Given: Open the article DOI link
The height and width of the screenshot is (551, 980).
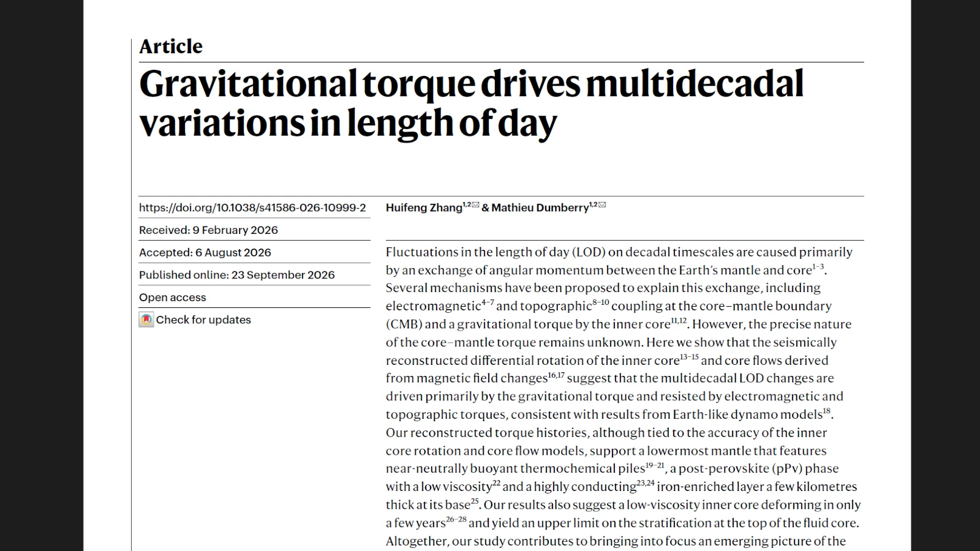Looking at the screenshot, I should click(252, 208).
